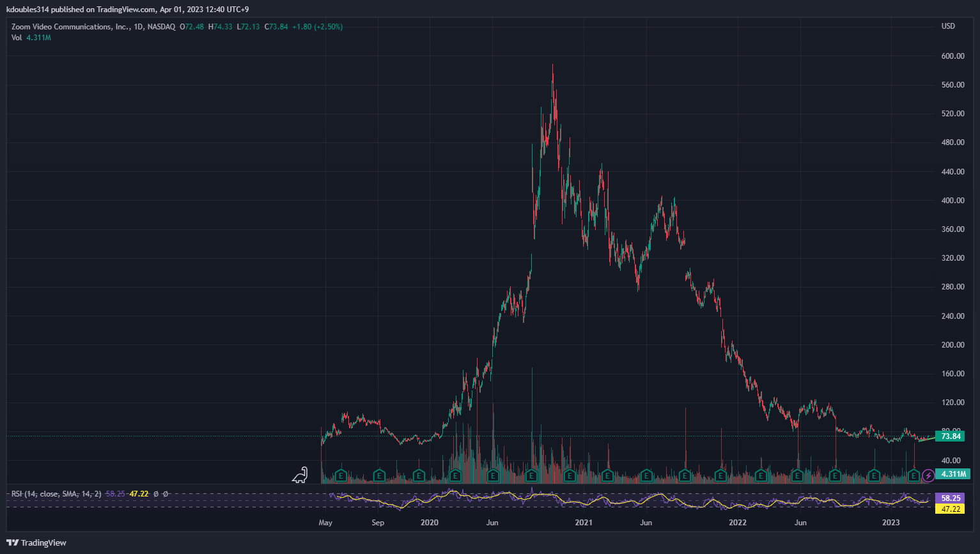Click the open value 72.48 in legend
Viewport: 980px width, 554px height.
(x=194, y=27)
